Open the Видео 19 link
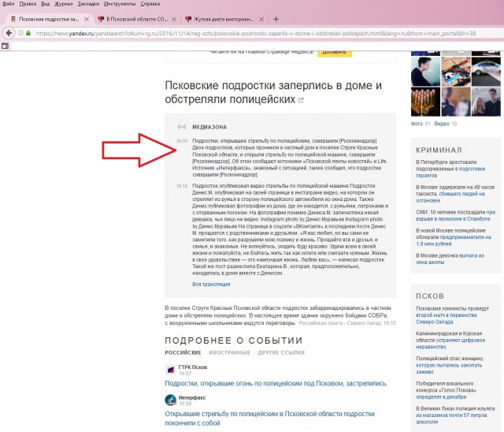 (x=446, y=124)
